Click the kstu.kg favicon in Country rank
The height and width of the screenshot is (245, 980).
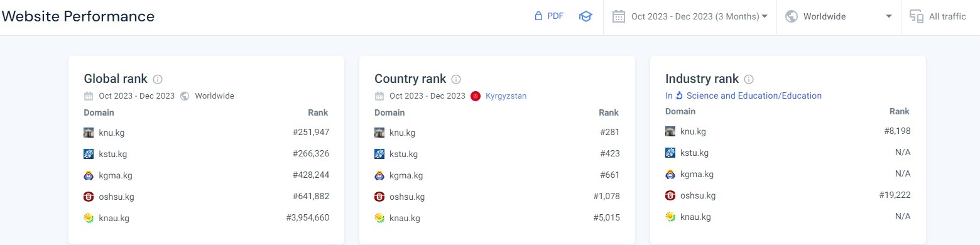pos(379,154)
